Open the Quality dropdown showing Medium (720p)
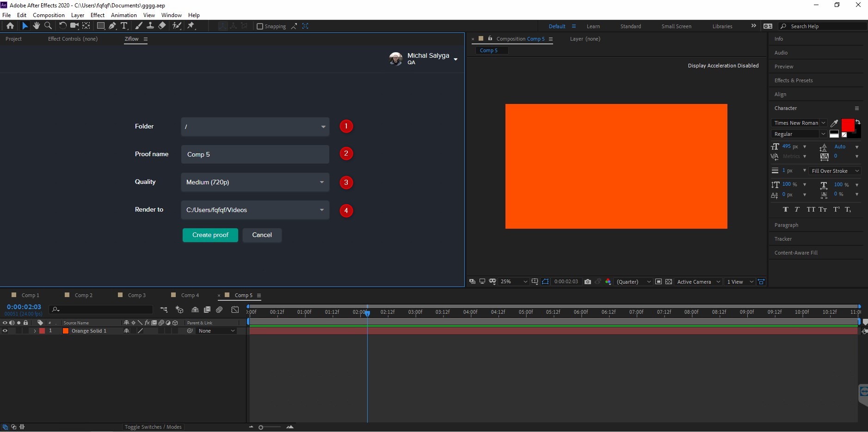The width and height of the screenshot is (868, 432). click(x=255, y=182)
